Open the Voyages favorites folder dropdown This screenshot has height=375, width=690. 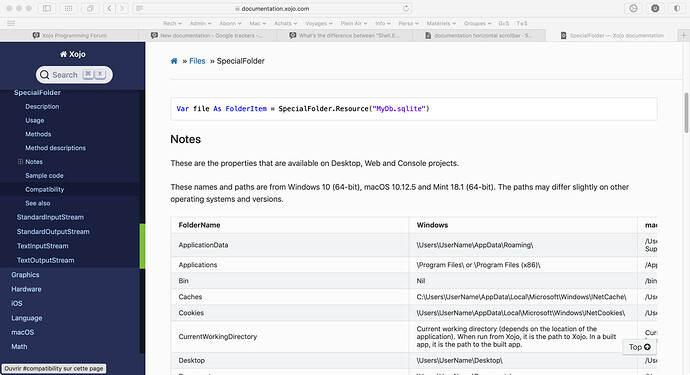coord(319,23)
